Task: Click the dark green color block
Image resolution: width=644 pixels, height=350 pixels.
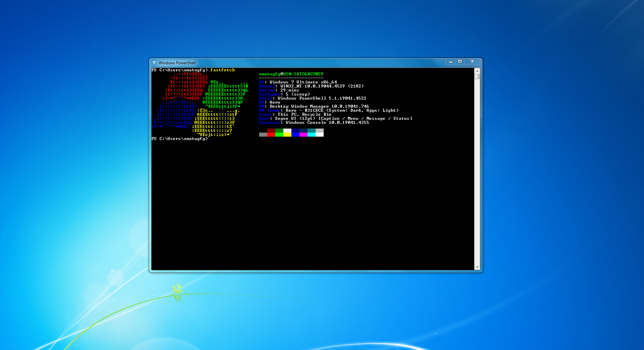Action: tap(279, 131)
